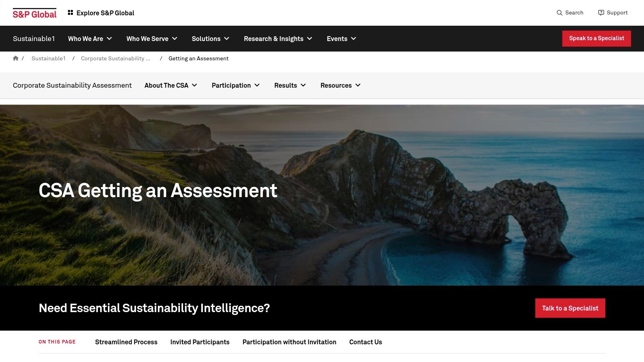
Task: Go to home via breadcrumb house icon
Action: (16, 58)
